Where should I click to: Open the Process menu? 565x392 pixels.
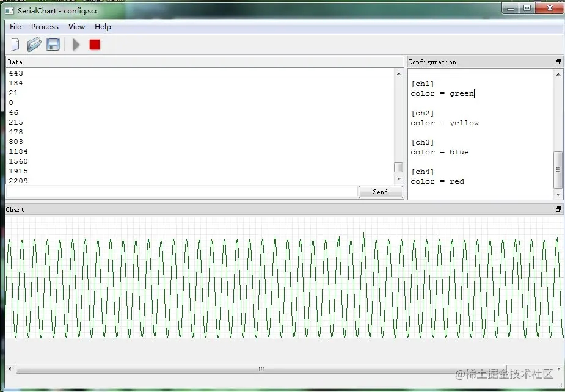pyautogui.click(x=45, y=27)
